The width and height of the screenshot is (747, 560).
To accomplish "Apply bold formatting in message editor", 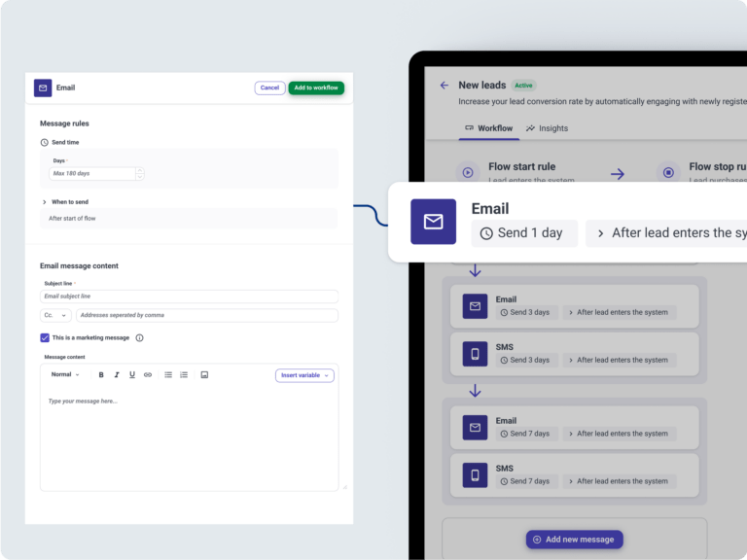I will click(101, 374).
